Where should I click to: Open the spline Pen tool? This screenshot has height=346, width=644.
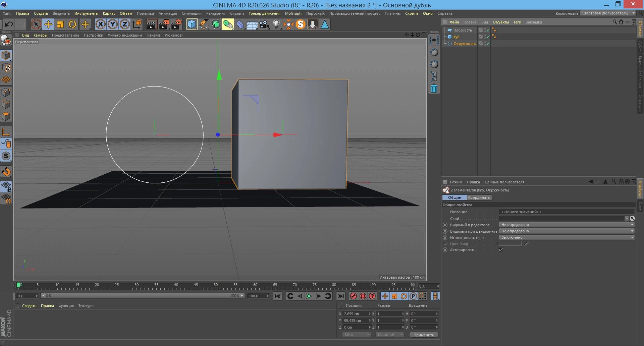pos(204,24)
